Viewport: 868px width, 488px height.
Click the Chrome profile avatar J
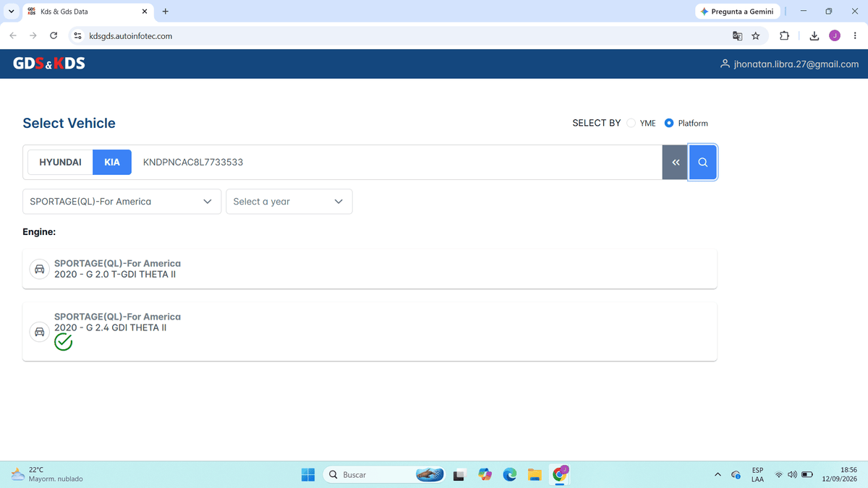(834, 35)
